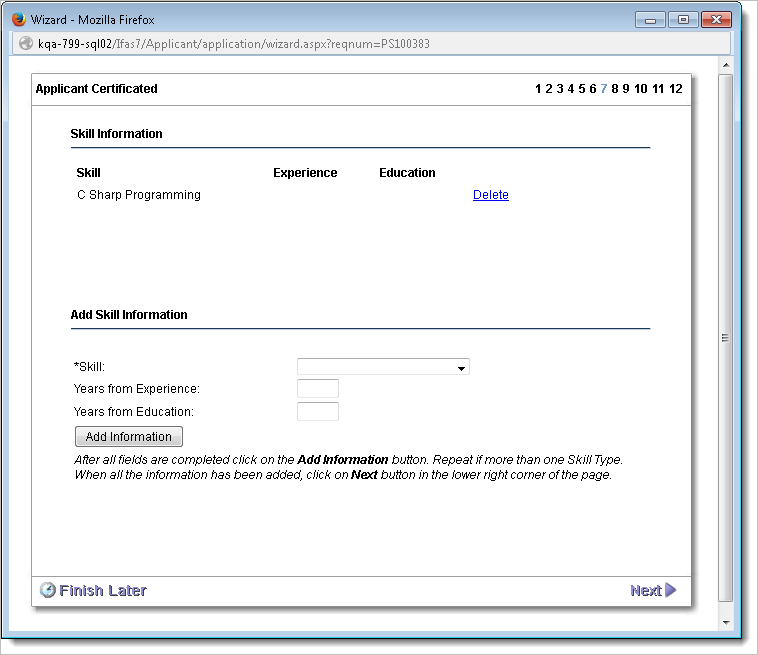Open wizard step 10
Viewport: 758px width, 655px height.
coord(640,89)
